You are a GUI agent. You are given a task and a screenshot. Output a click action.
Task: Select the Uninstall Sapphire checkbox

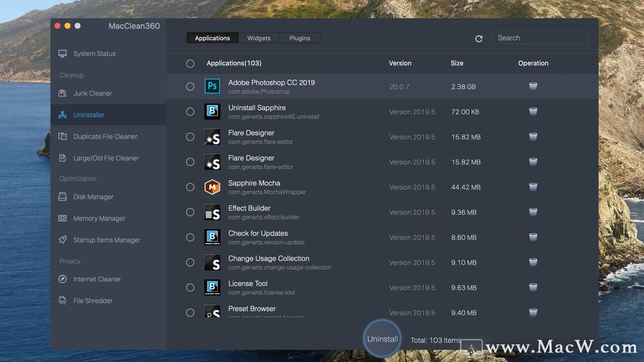pyautogui.click(x=190, y=112)
